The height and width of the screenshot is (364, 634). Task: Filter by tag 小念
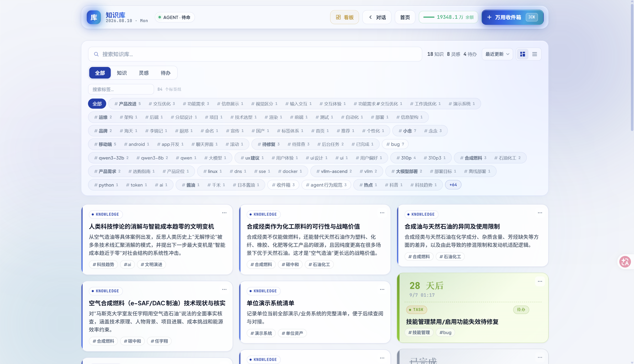tap(407, 131)
